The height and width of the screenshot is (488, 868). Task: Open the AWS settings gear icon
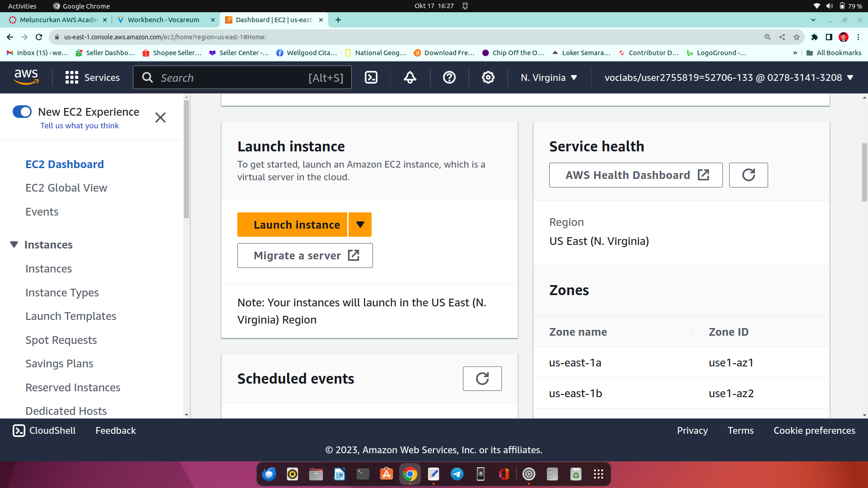[488, 77]
